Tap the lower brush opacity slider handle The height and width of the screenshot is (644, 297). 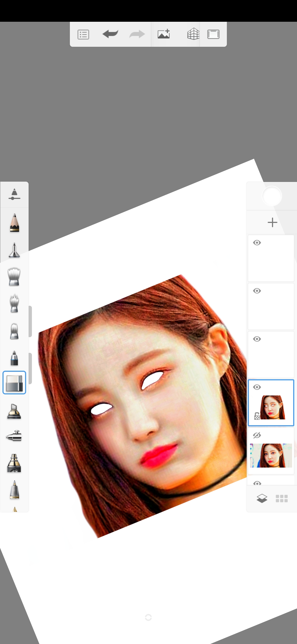tap(30, 368)
